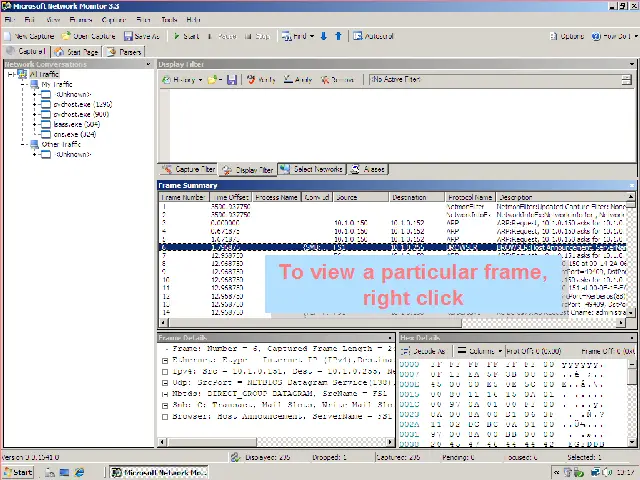Sort by the Destination column header
The width and height of the screenshot is (640, 480).
coord(416,197)
